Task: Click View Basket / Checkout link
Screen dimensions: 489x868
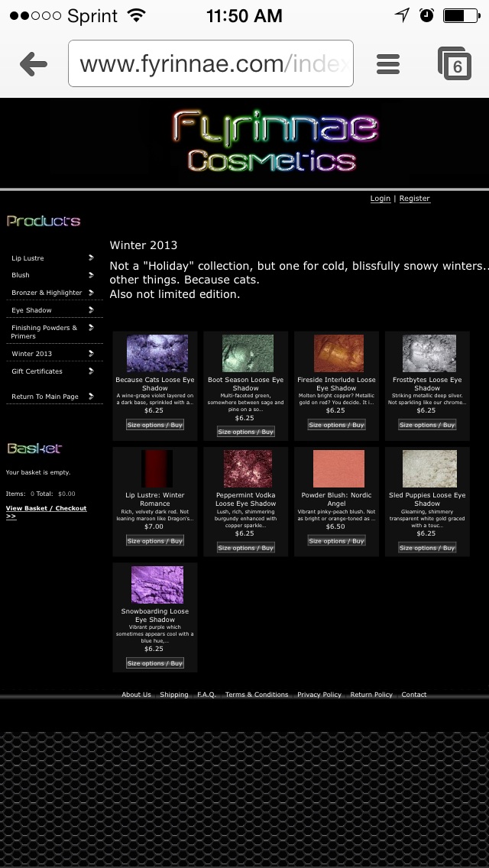Action: click(x=46, y=512)
